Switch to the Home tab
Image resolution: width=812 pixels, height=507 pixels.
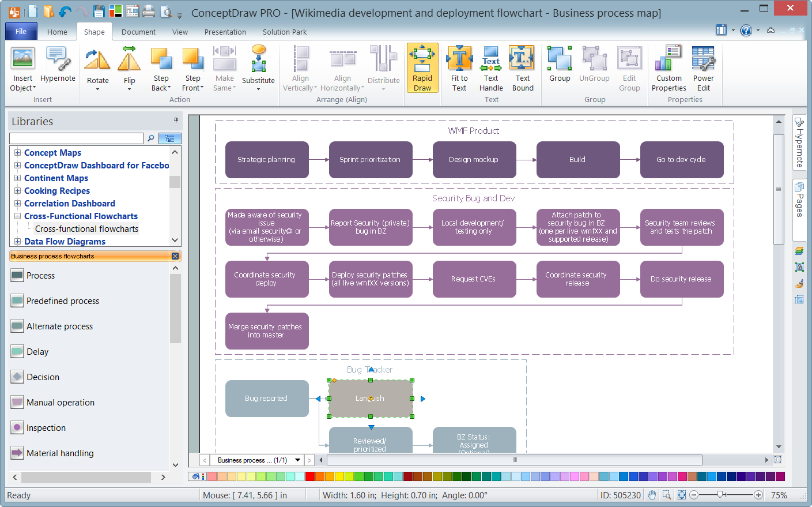pyautogui.click(x=57, y=32)
